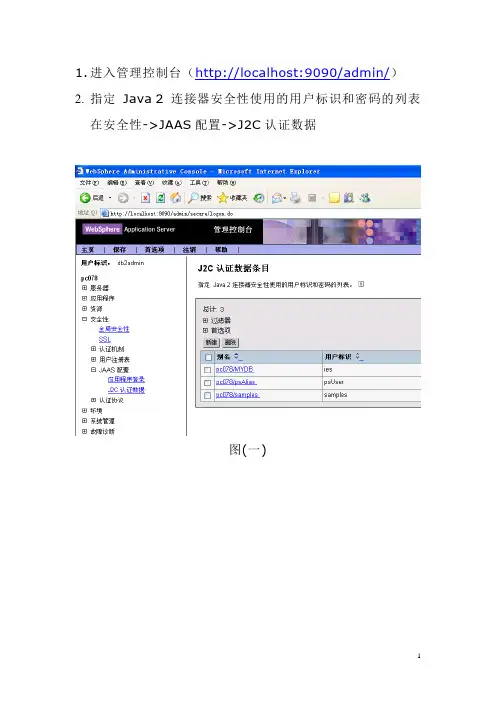The height and width of the screenshot is (702, 496).
Task: Open the 应用程序登录 link under JAAS
Action: point(126,379)
